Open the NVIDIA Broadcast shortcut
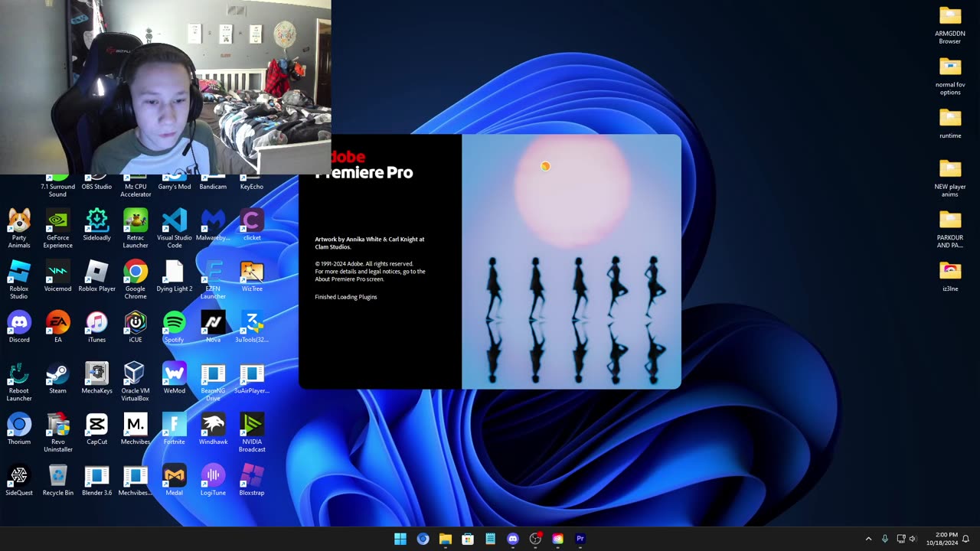Screen dimensions: 980x551 [x=252, y=432]
